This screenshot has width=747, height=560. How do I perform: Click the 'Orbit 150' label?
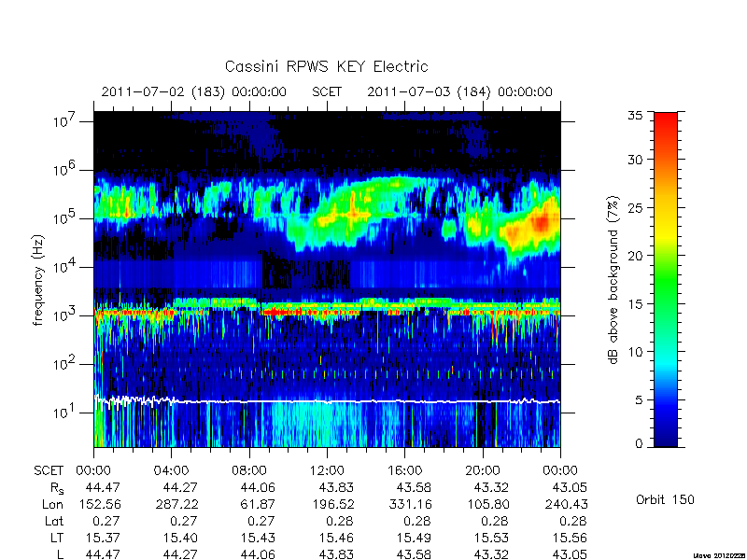665,499
